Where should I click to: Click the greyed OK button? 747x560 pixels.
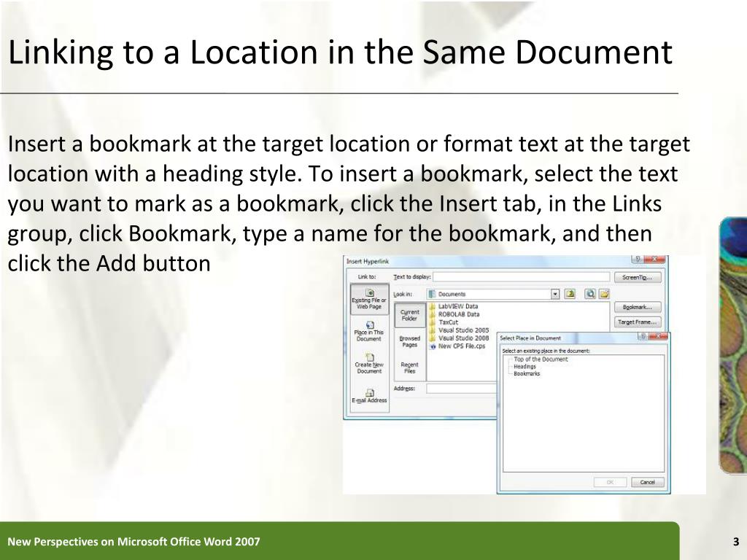click(x=611, y=483)
